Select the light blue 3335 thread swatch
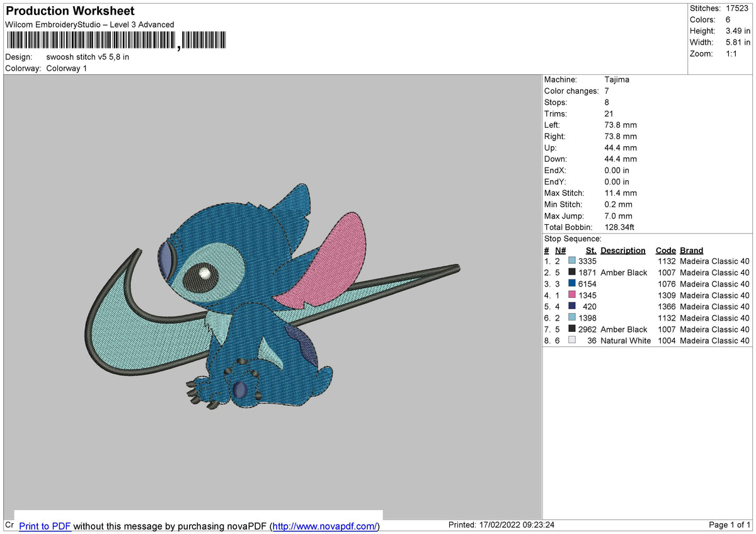 coord(573,261)
